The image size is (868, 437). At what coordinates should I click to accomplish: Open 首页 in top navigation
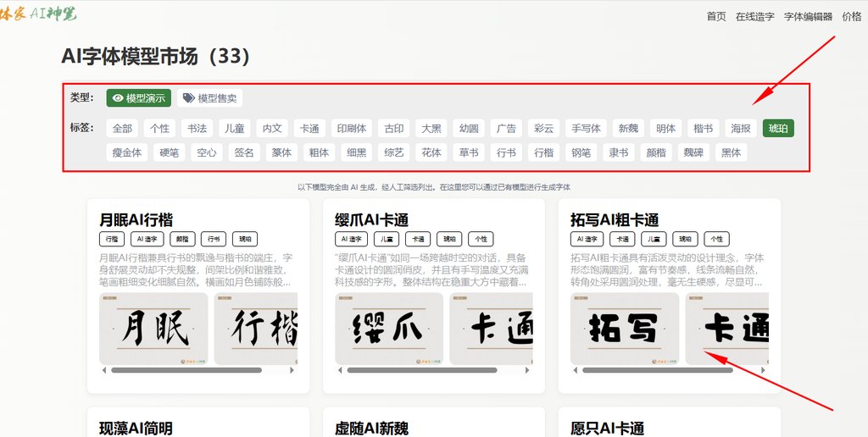click(x=716, y=17)
